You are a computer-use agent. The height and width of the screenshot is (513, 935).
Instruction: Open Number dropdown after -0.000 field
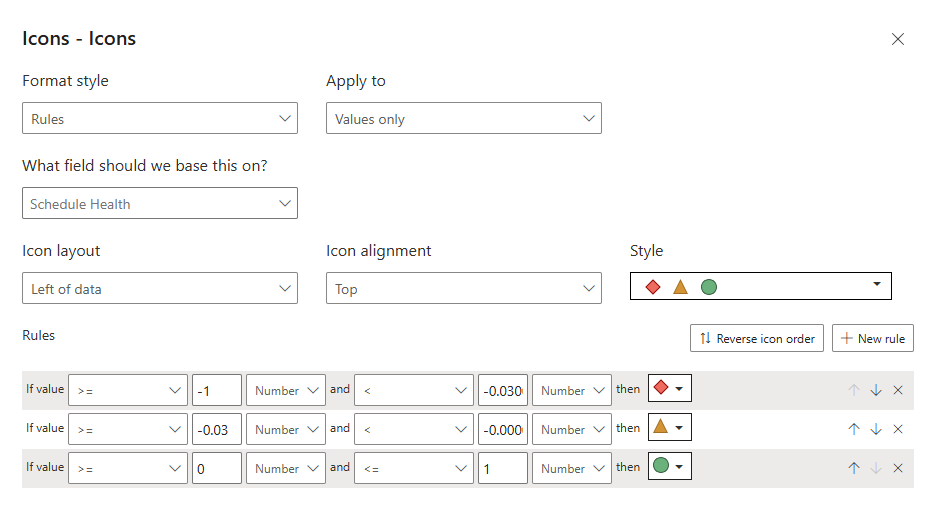tap(572, 429)
